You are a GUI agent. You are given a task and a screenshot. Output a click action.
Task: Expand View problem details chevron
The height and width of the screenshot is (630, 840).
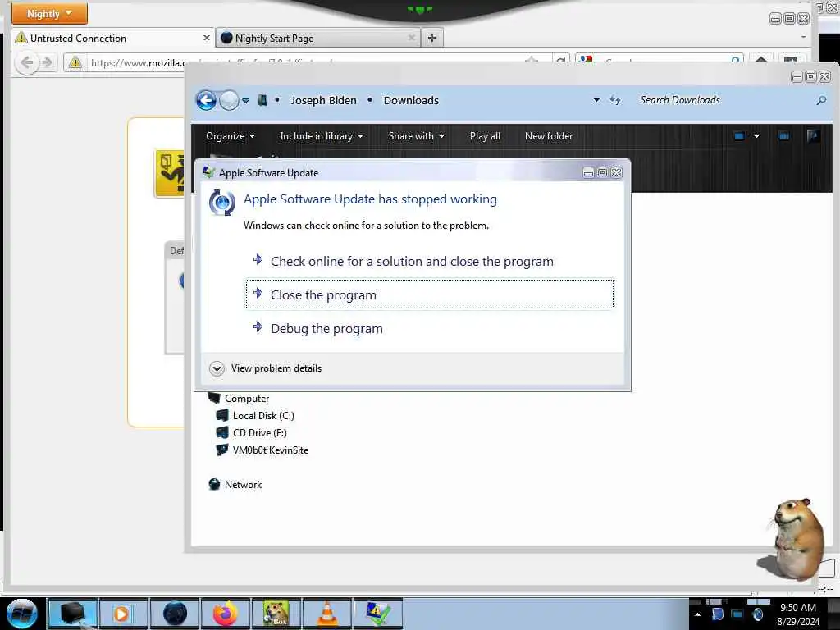click(x=217, y=368)
